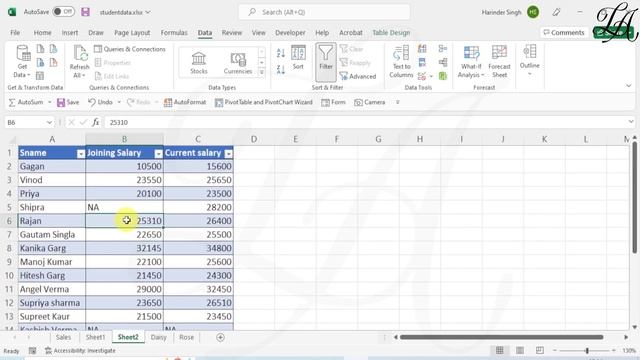This screenshot has height=360, width=640.
Task: Expand the Name Box dropdown
Action: 49,122
